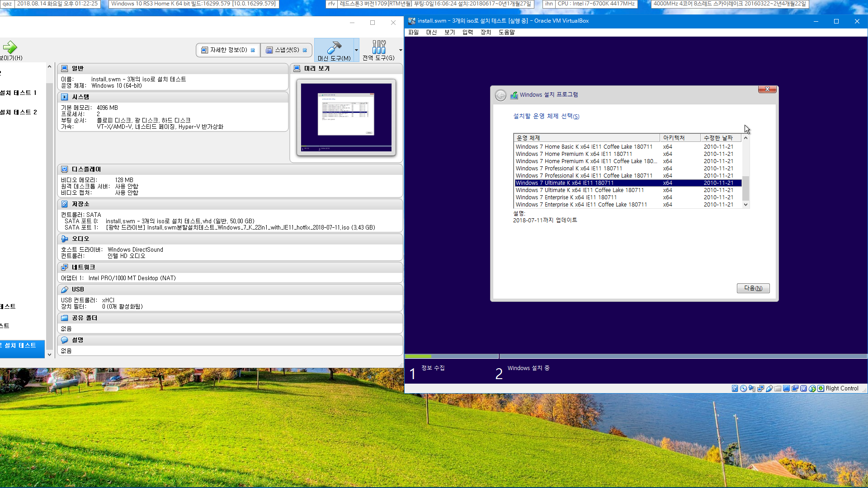Click 일반 section header icon

point(65,68)
